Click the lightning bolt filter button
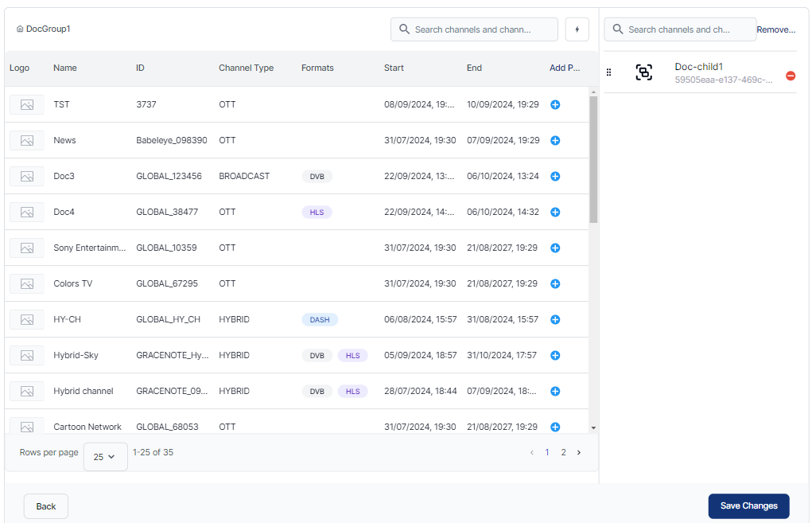812x523 pixels. [577, 29]
